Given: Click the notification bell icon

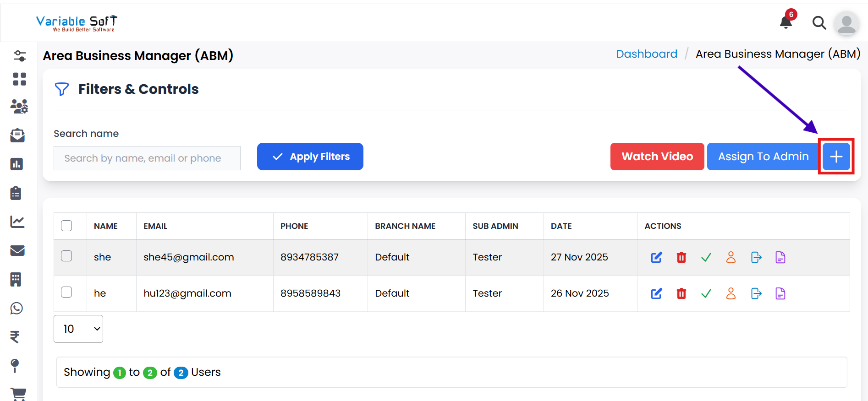Looking at the screenshot, I should (786, 22).
